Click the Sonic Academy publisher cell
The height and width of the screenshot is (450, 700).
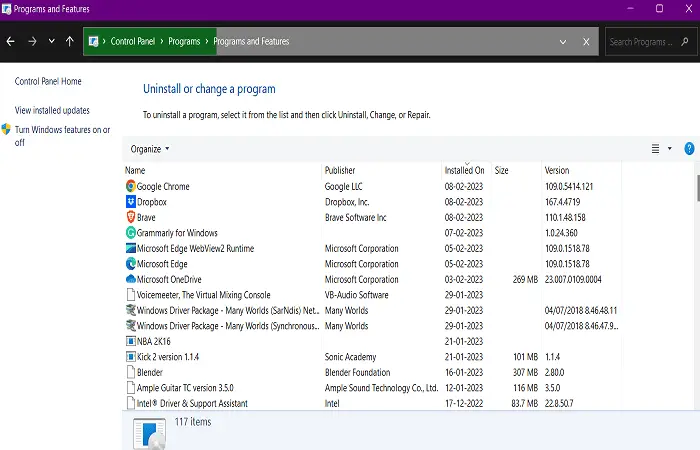pos(350,357)
